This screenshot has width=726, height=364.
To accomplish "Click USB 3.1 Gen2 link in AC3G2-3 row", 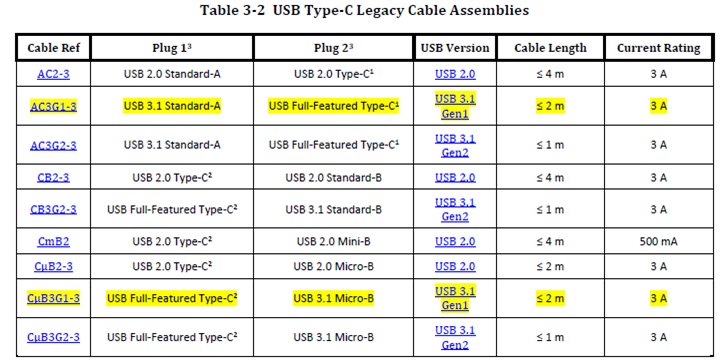I will 455,145.
